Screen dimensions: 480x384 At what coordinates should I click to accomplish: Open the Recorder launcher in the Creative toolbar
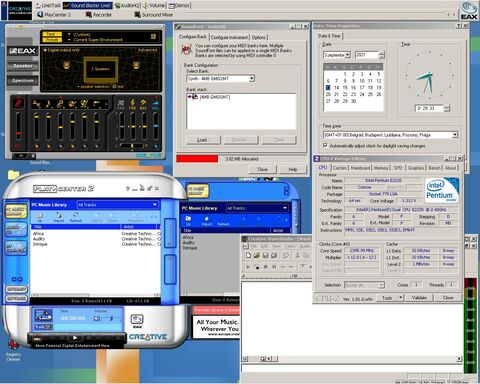pyautogui.click(x=99, y=15)
